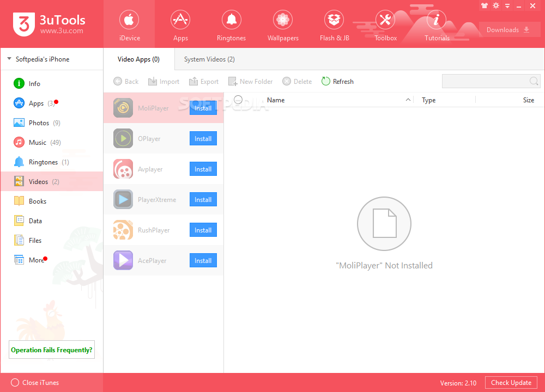Toggle Name column sort arrow
This screenshot has width=545, height=392.
408,100
